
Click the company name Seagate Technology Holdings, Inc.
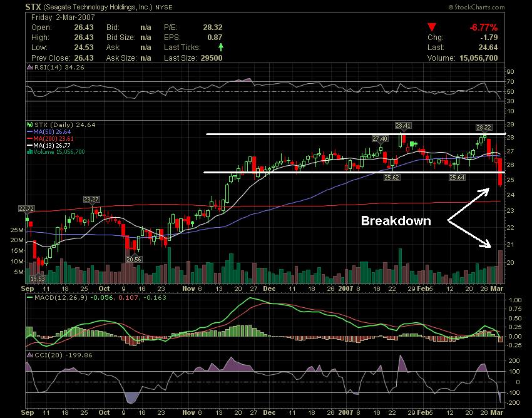98,7
